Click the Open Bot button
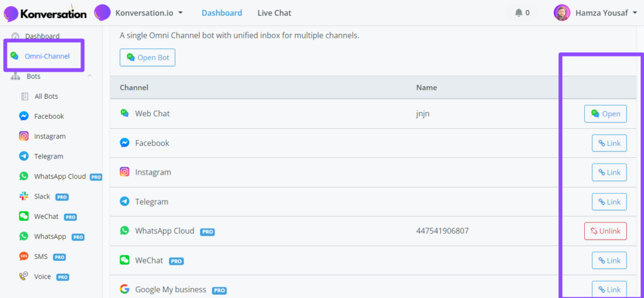 point(147,57)
